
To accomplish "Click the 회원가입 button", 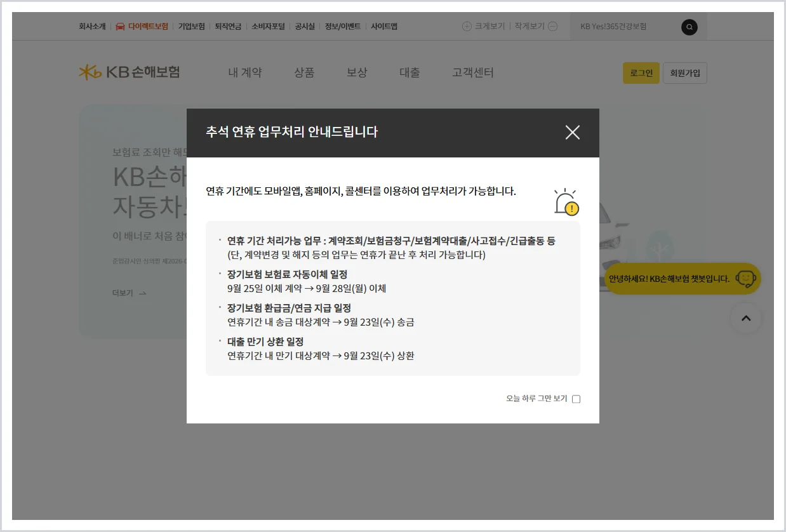I will click(x=685, y=73).
